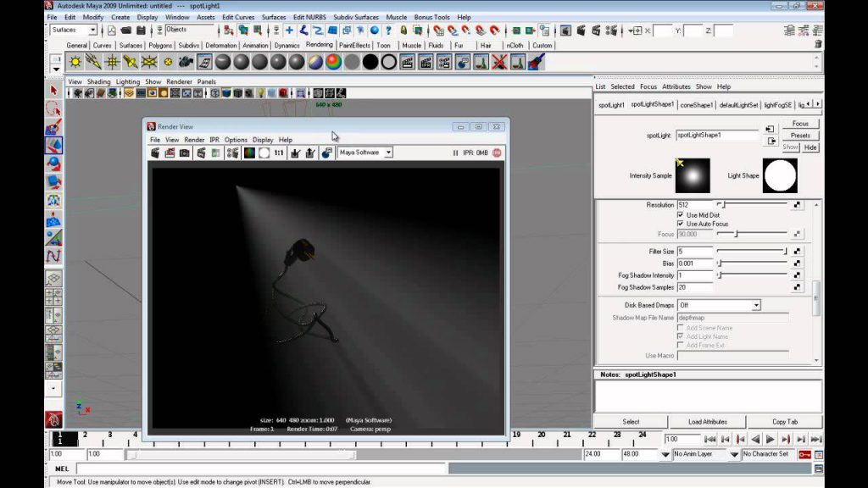Create a camera from shelf icon

[x=186, y=62]
